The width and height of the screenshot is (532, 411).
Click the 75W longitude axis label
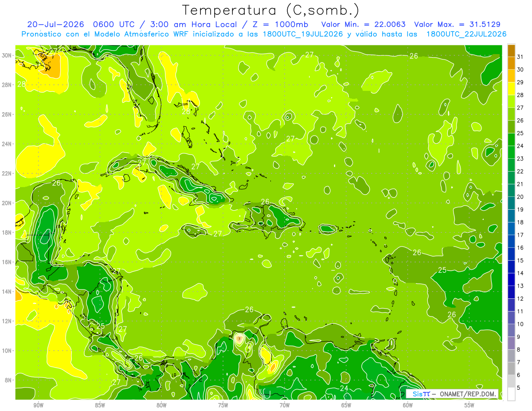tap(223, 405)
